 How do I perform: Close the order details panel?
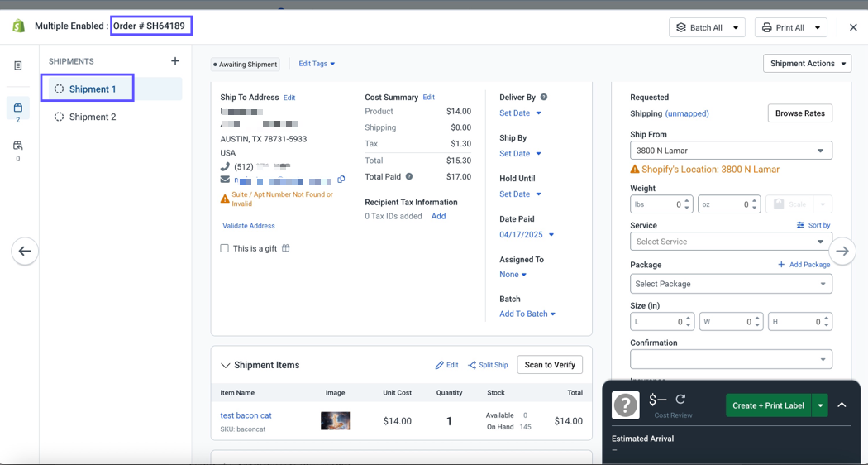coord(853,27)
